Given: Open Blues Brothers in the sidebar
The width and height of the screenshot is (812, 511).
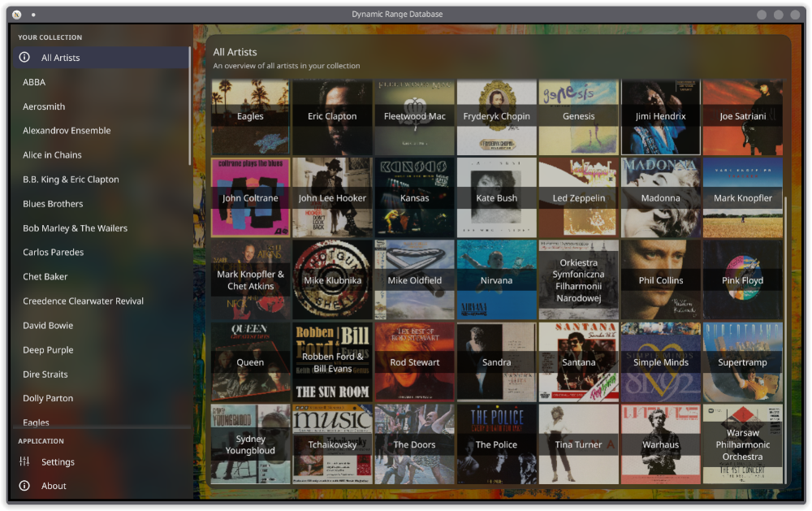Looking at the screenshot, I should 101,204.
